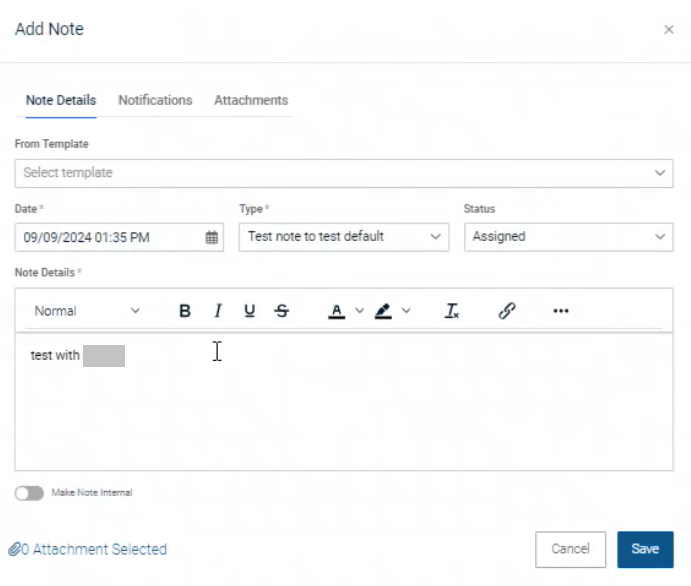Apply bold formatting in note editor
The height and width of the screenshot is (586, 691).
tap(185, 311)
